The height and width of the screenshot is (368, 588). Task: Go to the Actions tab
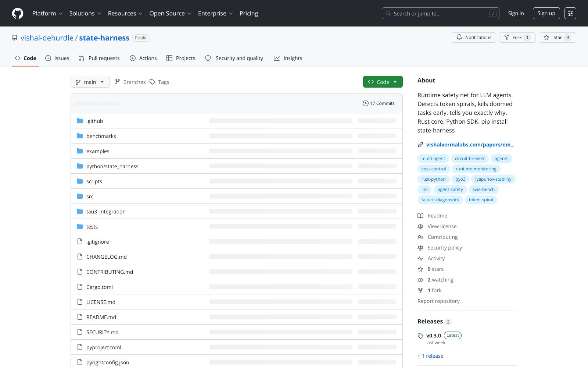pyautogui.click(x=143, y=58)
